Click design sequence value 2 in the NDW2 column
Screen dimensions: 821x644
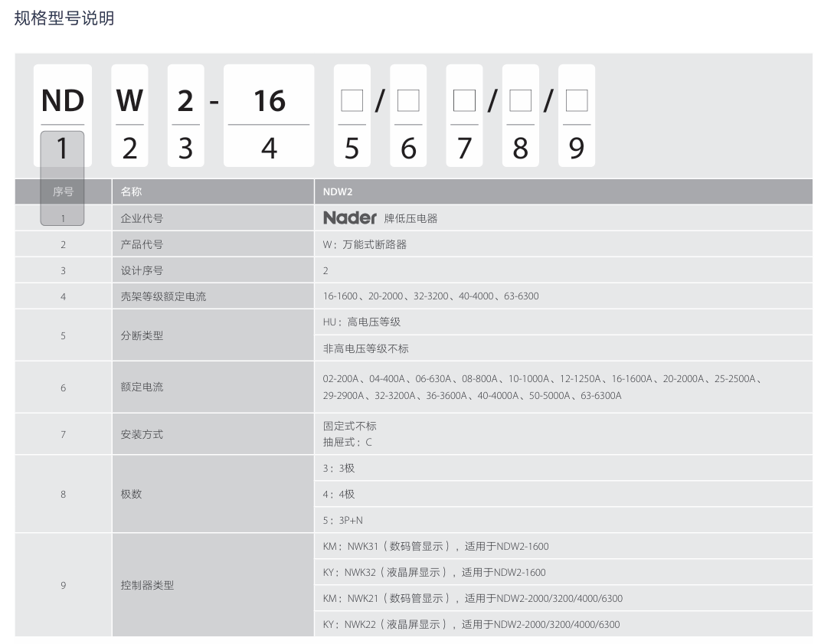click(325, 270)
